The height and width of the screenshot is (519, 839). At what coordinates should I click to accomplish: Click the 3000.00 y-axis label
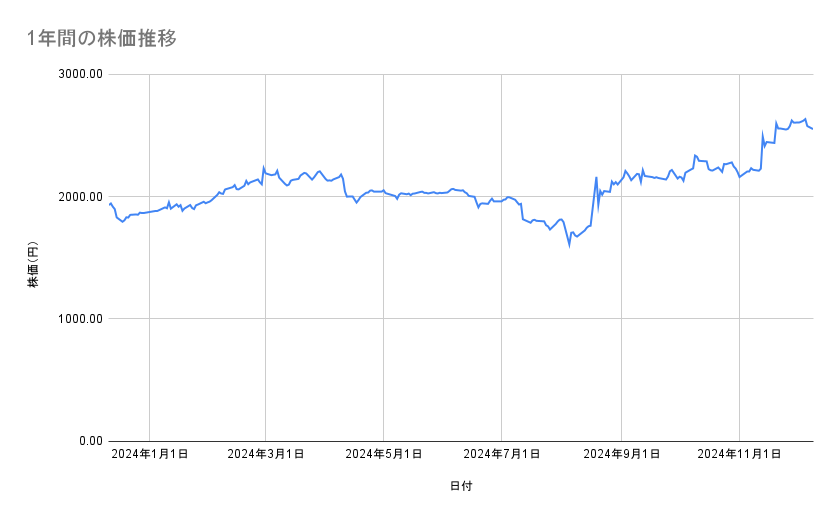click(x=81, y=74)
